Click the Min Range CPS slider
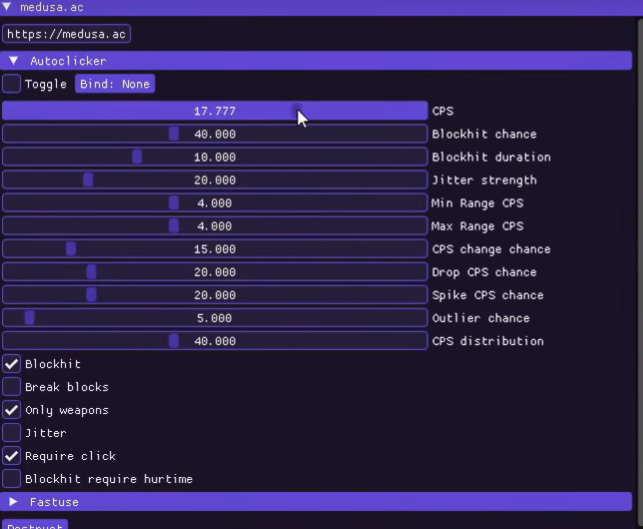This screenshot has width=643, height=529. [x=214, y=203]
